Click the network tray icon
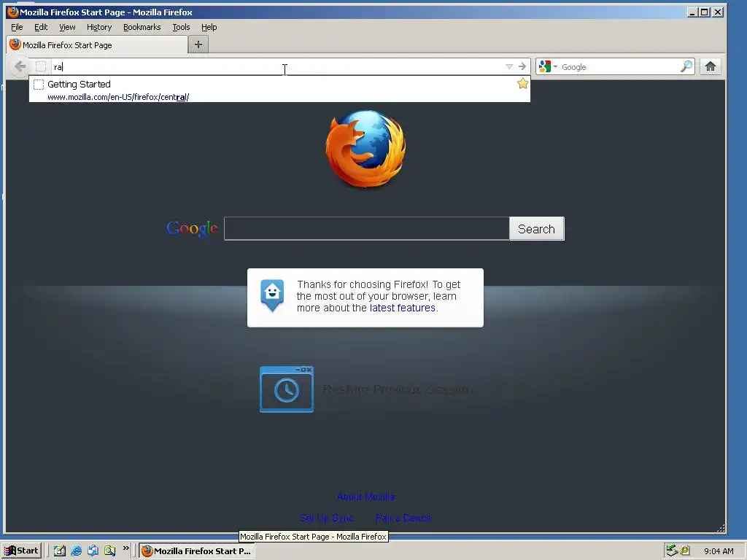Viewport: 747px width, 560px height. [x=672, y=551]
